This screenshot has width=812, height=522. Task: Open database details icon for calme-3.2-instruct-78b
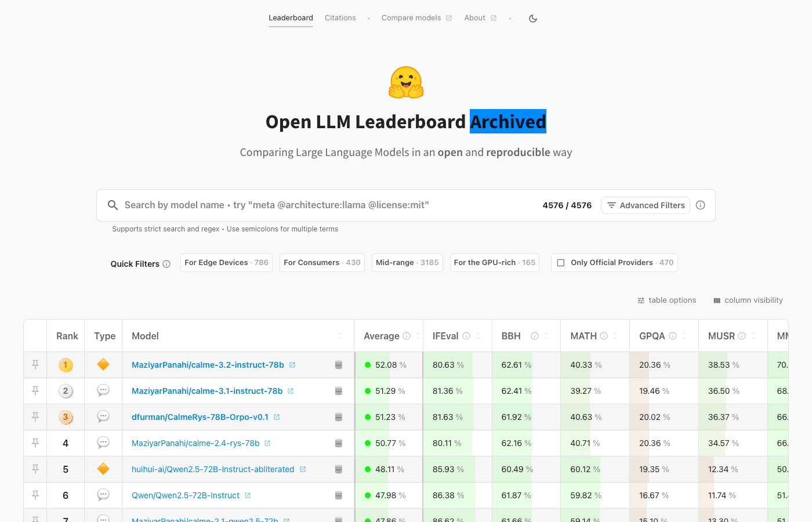[339, 365]
